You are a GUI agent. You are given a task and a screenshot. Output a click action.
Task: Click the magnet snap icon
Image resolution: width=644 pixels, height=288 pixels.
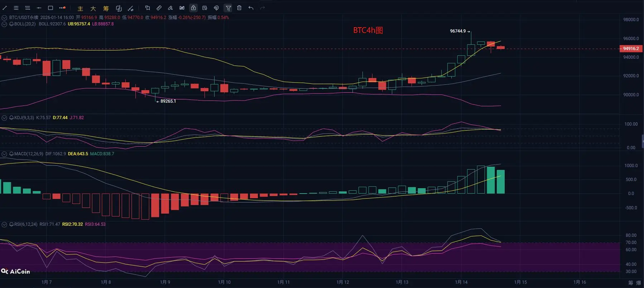[216, 8]
